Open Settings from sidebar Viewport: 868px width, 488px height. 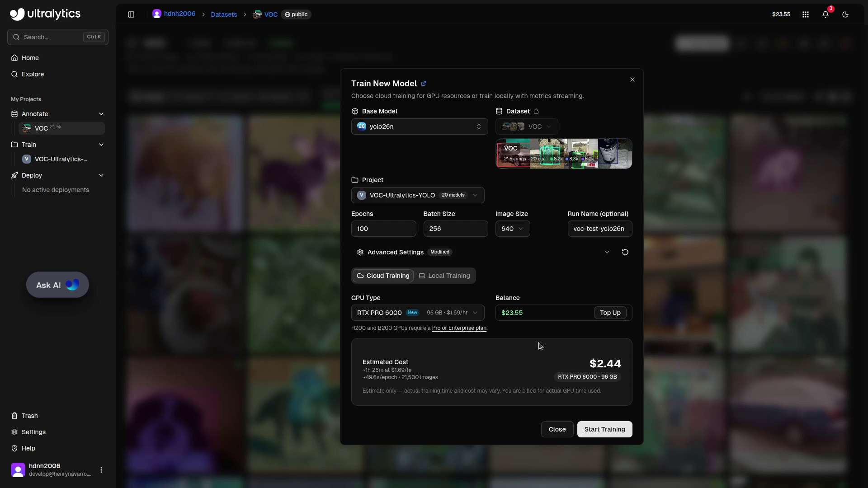tap(33, 432)
